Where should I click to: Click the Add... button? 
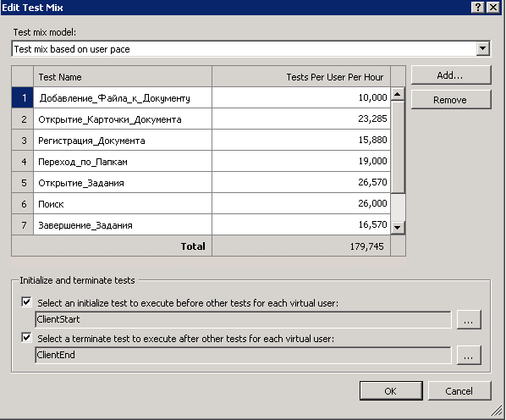click(451, 75)
